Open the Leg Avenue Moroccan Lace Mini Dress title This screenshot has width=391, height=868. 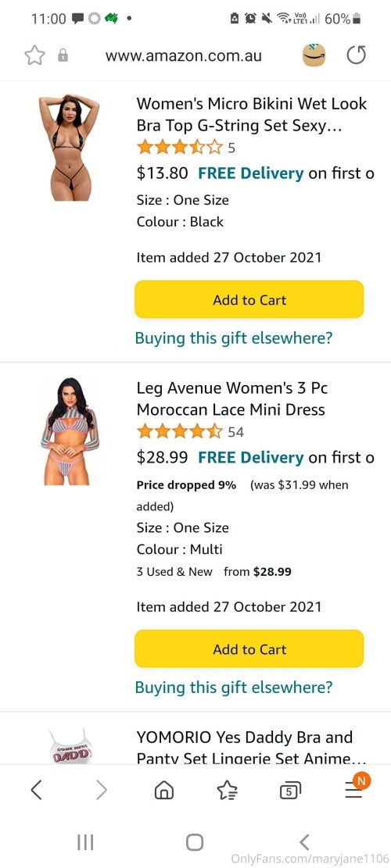pos(232,398)
